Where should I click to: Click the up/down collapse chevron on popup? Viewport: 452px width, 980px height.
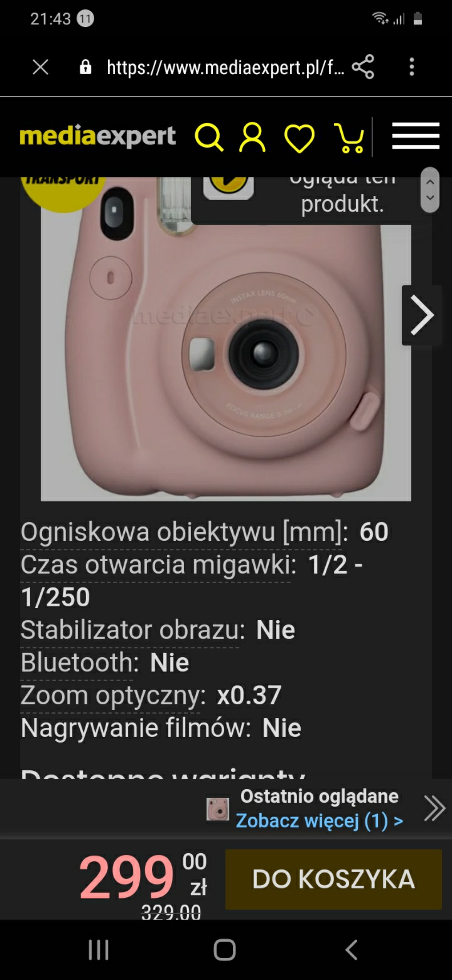coord(430,190)
